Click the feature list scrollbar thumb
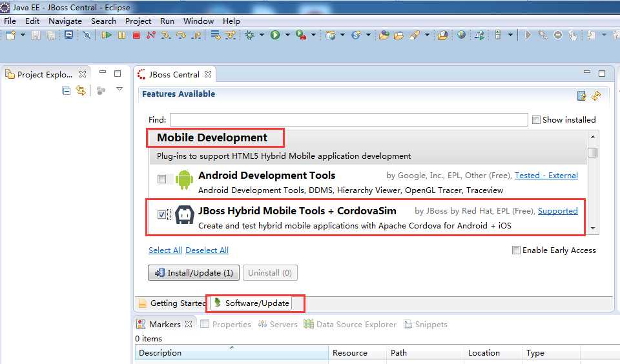The width and height of the screenshot is (620, 364). (x=593, y=152)
